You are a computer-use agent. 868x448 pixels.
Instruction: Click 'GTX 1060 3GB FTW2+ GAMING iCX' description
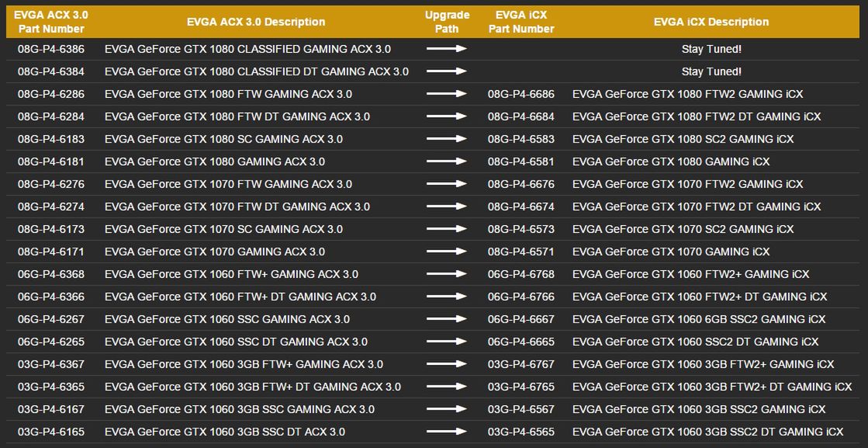(703, 364)
